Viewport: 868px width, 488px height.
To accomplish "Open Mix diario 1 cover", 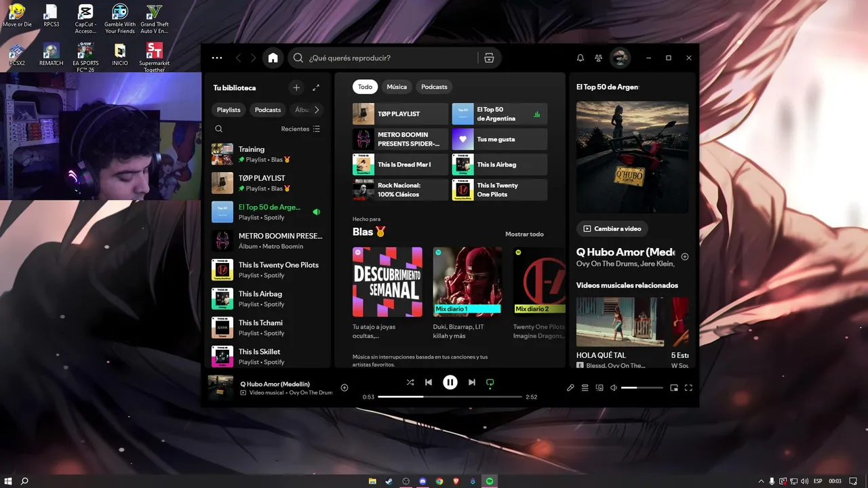I will [x=467, y=282].
